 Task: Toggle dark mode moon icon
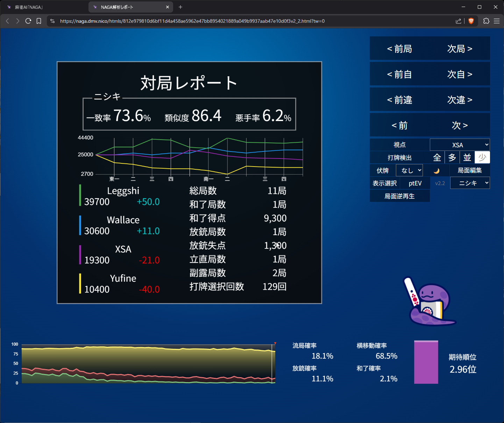click(436, 171)
